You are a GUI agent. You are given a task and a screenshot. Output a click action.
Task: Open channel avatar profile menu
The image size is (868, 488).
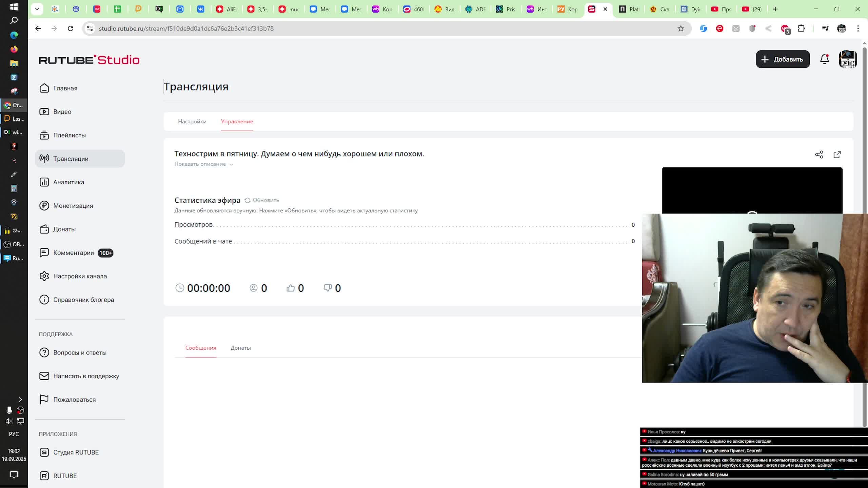[848, 59]
